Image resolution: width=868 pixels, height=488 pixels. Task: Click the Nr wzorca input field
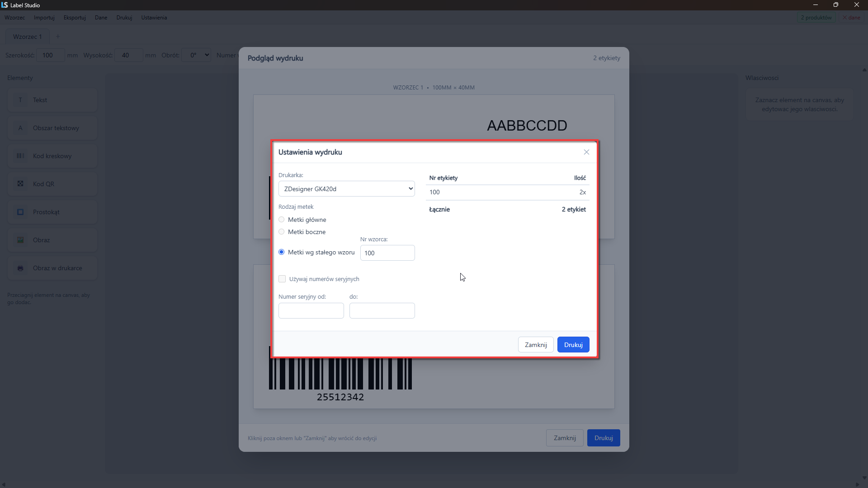[x=387, y=253]
